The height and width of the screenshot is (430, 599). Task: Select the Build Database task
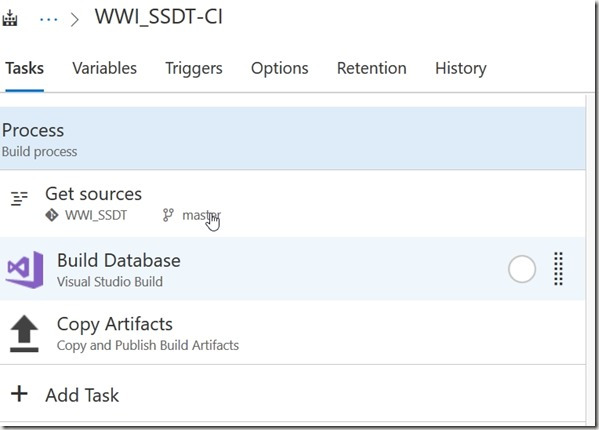[293, 268]
